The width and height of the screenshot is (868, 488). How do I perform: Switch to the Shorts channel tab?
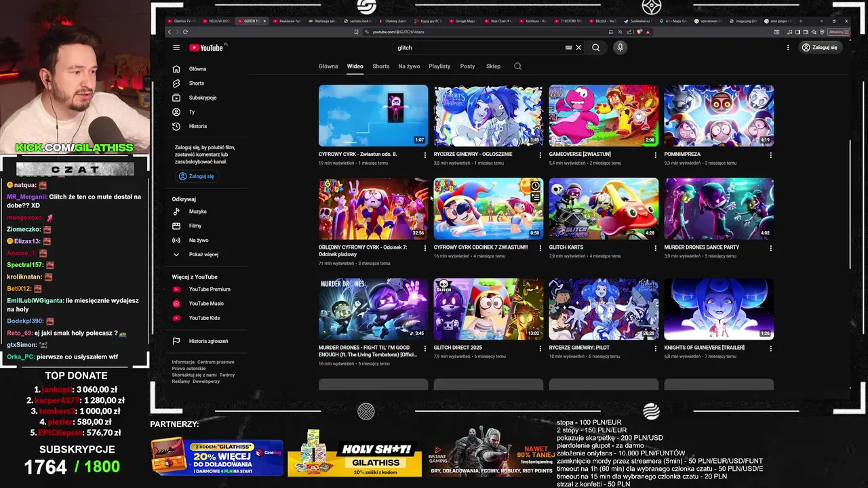(x=381, y=66)
